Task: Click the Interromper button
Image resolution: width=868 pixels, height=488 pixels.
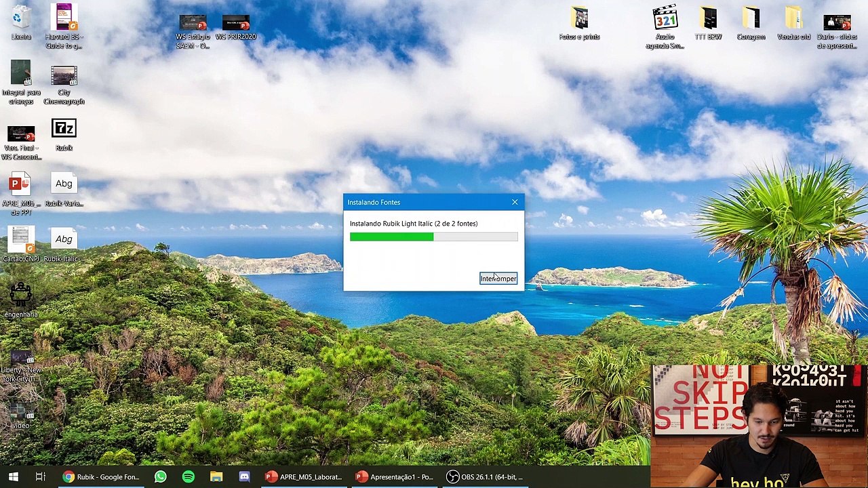Action: coord(498,279)
